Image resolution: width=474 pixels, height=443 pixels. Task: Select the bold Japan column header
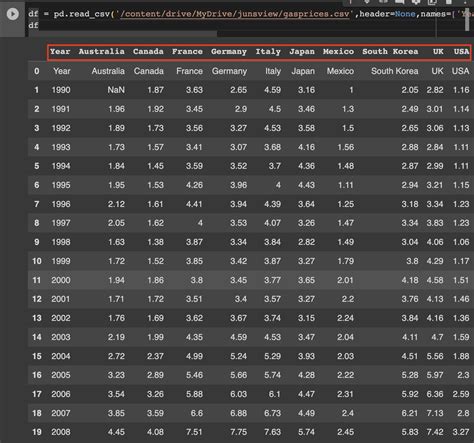tap(302, 52)
